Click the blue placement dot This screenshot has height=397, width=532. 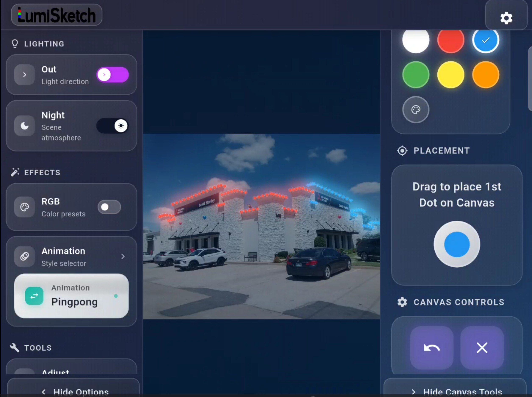(x=457, y=244)
